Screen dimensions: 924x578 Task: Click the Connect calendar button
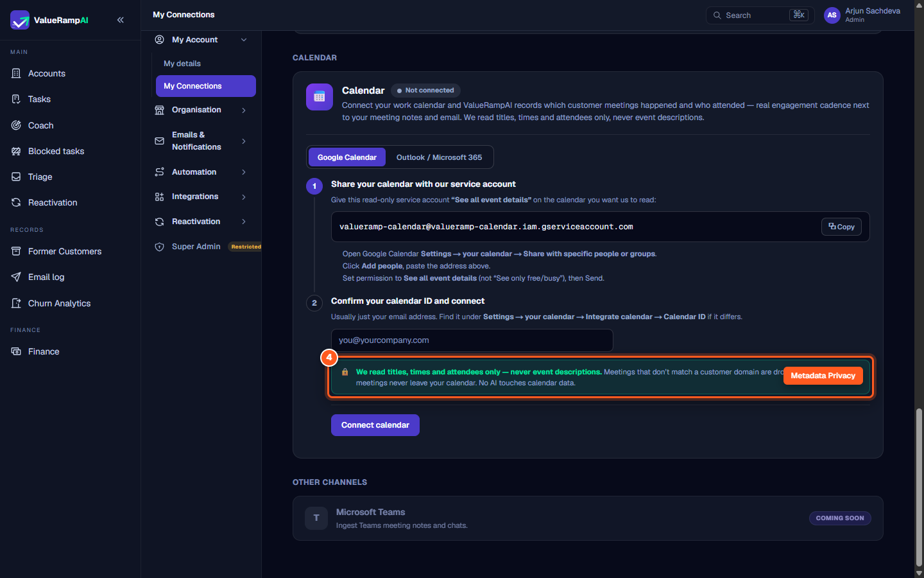[375, 425]
